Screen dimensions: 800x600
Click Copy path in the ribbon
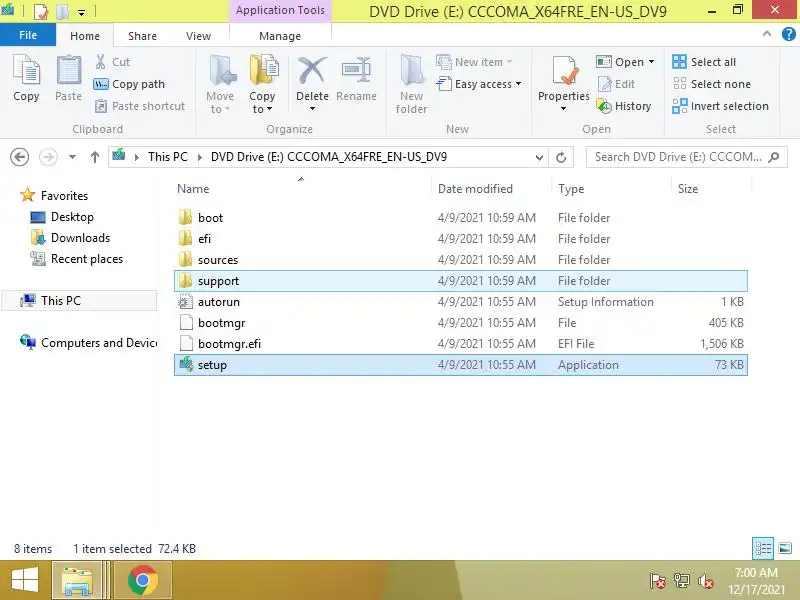(x=129, y=84)
